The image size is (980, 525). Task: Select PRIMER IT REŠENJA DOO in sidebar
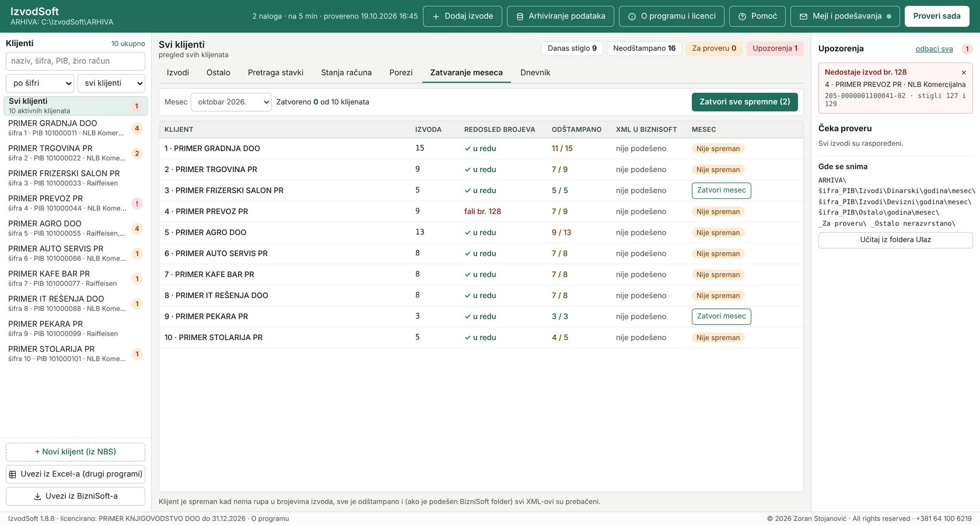(75, 303)
